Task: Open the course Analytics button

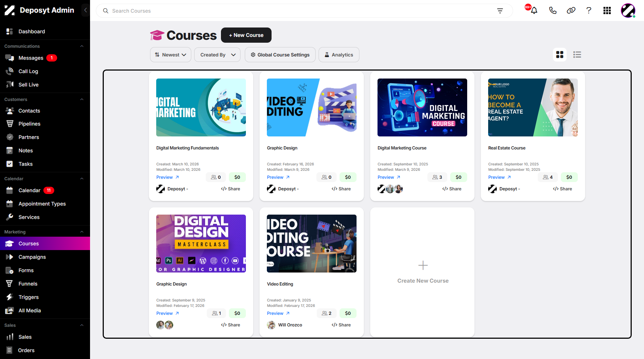Action: tap(339, 55)
